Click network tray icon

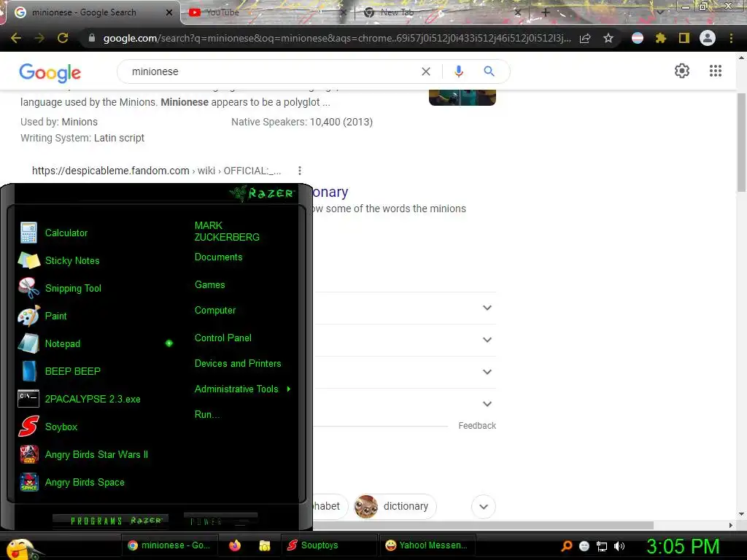click(x=602, y=546)
